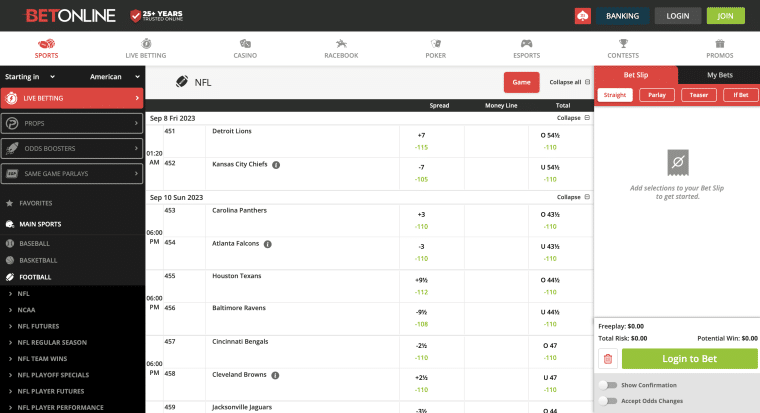Click the Favorites star icon in sidebar
The height and width of the screenshot is (413, 760).
coord(9,203)
